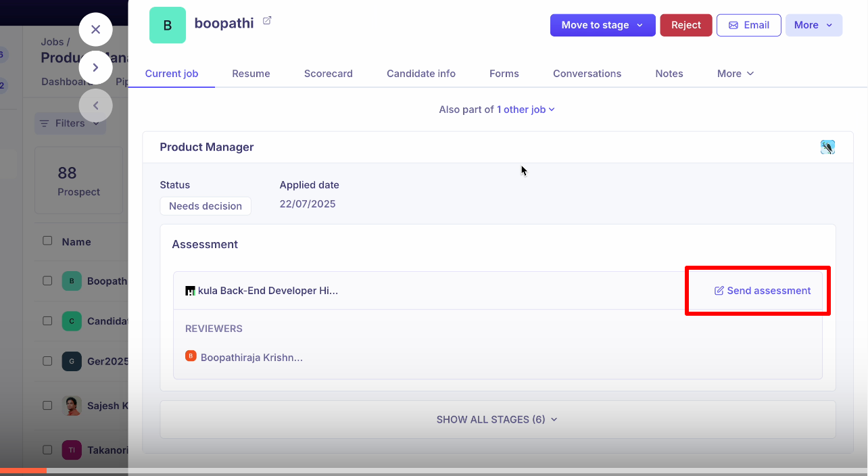Click the boopathi candidate name heading
Screen dimensions: 868x476
tap(224, 23)
